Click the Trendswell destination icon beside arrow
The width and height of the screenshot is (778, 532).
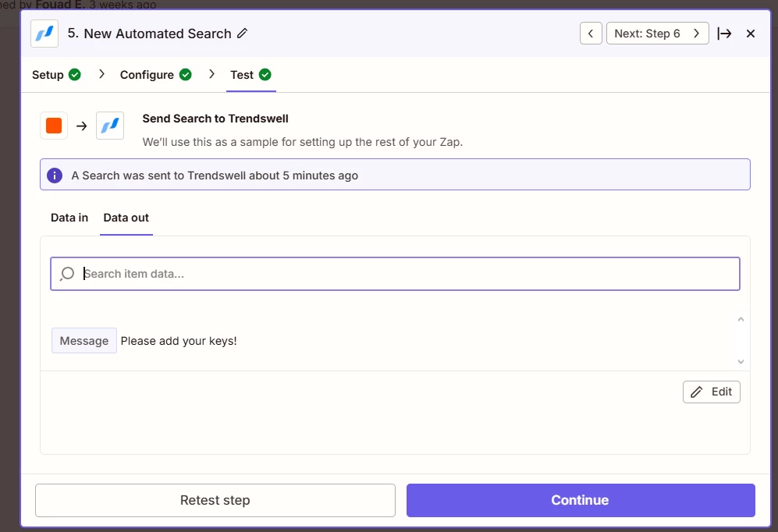point(110,126)
